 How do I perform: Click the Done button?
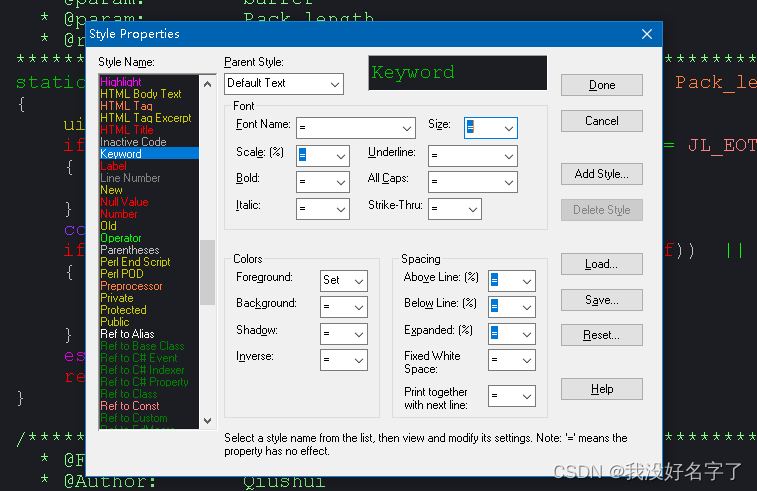point(602,85)
